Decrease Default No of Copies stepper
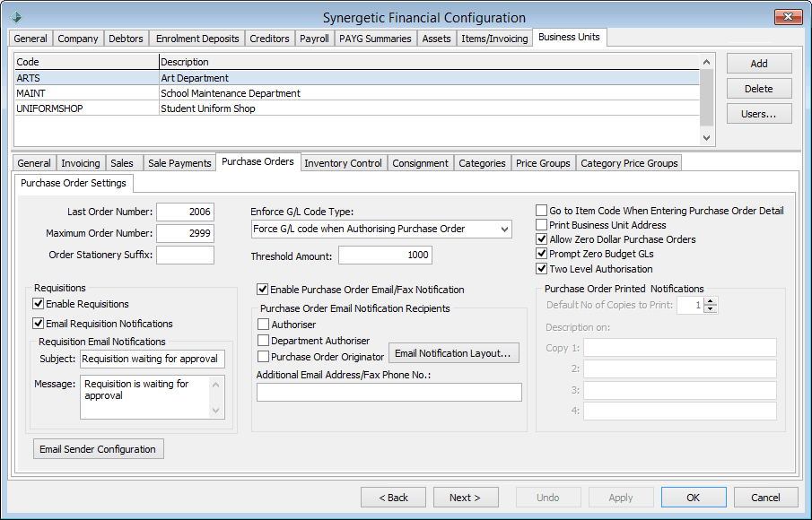The height and width of the screenshot is (520, 812). click(711, 309)
